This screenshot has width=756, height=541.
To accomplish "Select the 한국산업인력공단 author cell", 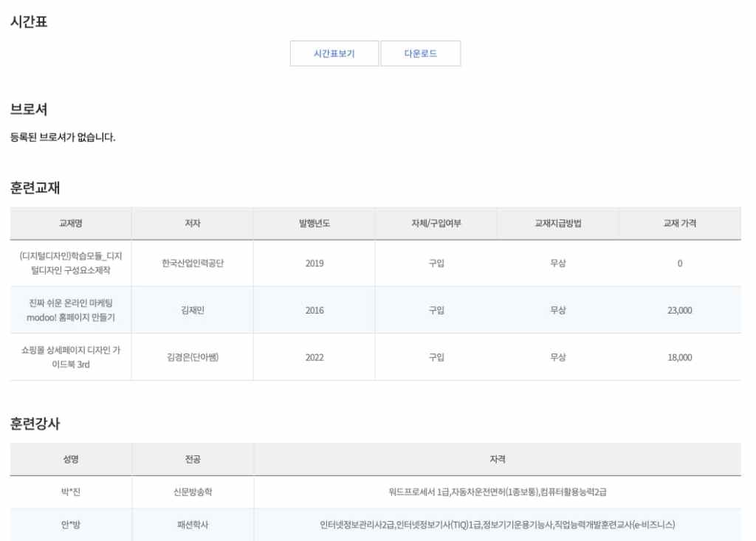I will click(193, 263).
